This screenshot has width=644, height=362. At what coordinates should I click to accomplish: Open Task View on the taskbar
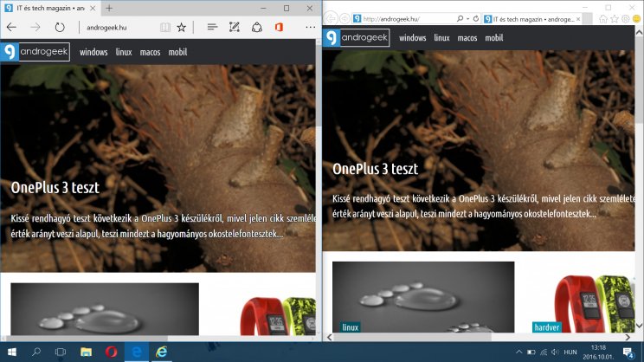point(61,352)
